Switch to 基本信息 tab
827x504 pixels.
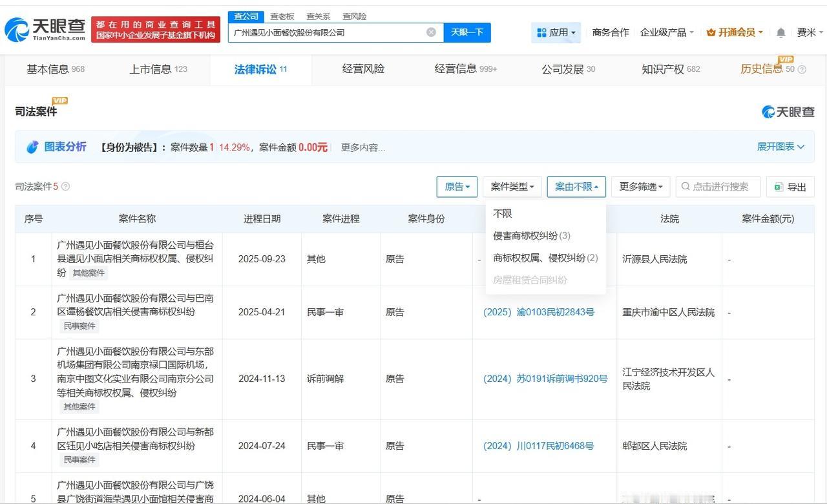(x=56, y=69)
